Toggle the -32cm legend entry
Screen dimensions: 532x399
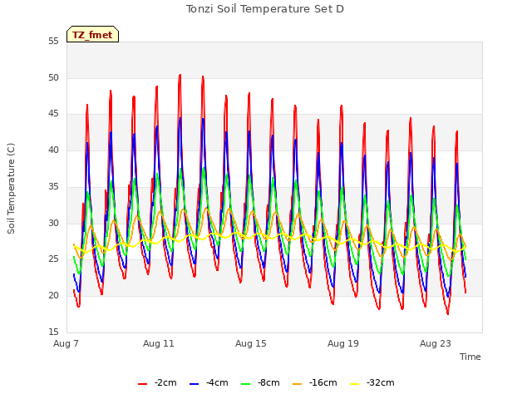(372, 382)
